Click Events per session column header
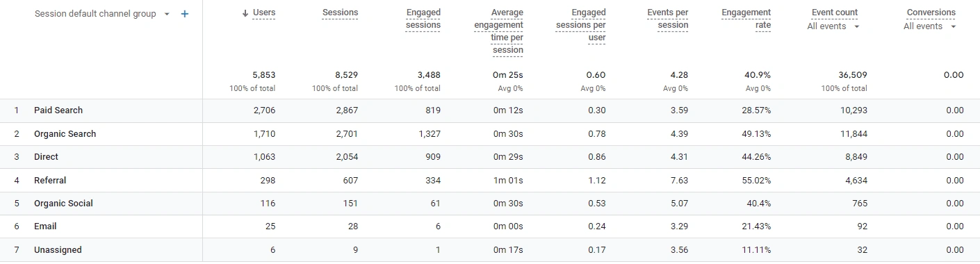The width and height of the screenshot is (980, 264). coord(668,19)
